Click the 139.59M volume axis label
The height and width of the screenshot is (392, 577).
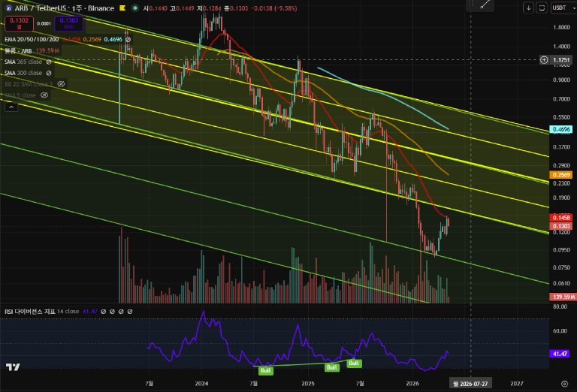pos(563,297)
